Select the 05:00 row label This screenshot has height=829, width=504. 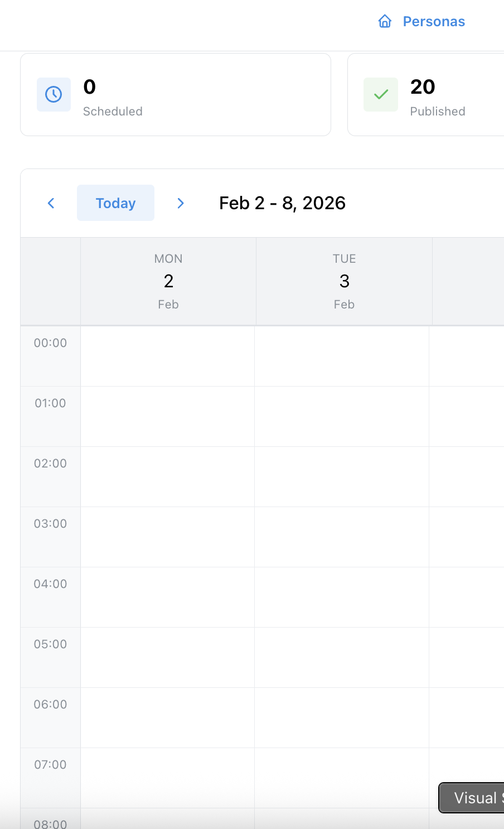click(x=50, y=644)
